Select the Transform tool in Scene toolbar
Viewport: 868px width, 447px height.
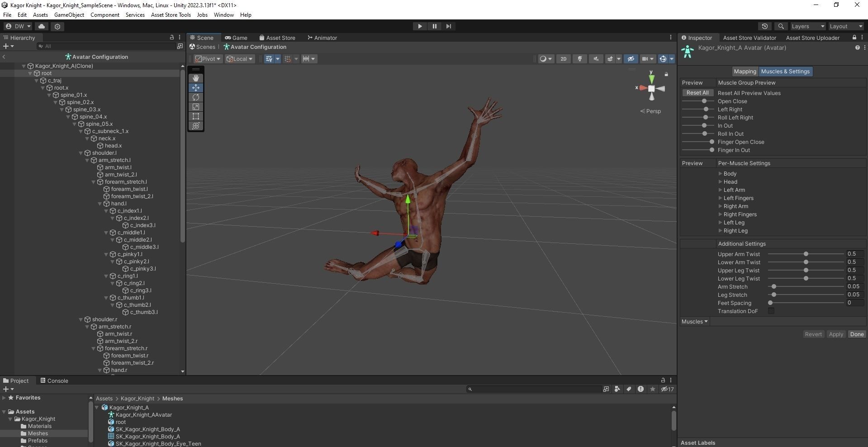pos(196,126)
